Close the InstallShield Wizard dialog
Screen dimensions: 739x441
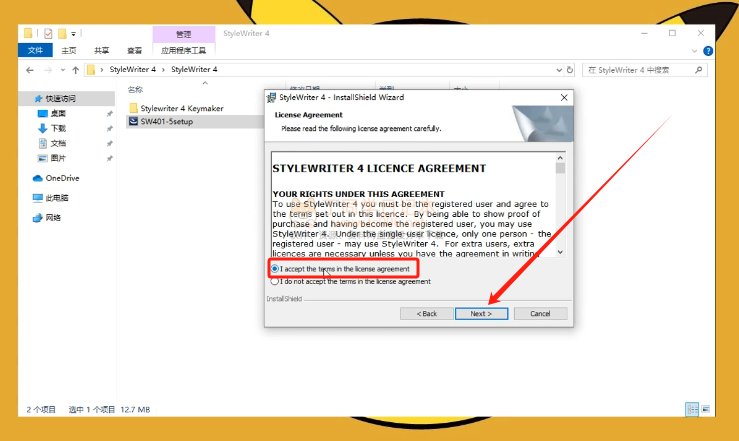pyautogui.click(x=564, y=98)
